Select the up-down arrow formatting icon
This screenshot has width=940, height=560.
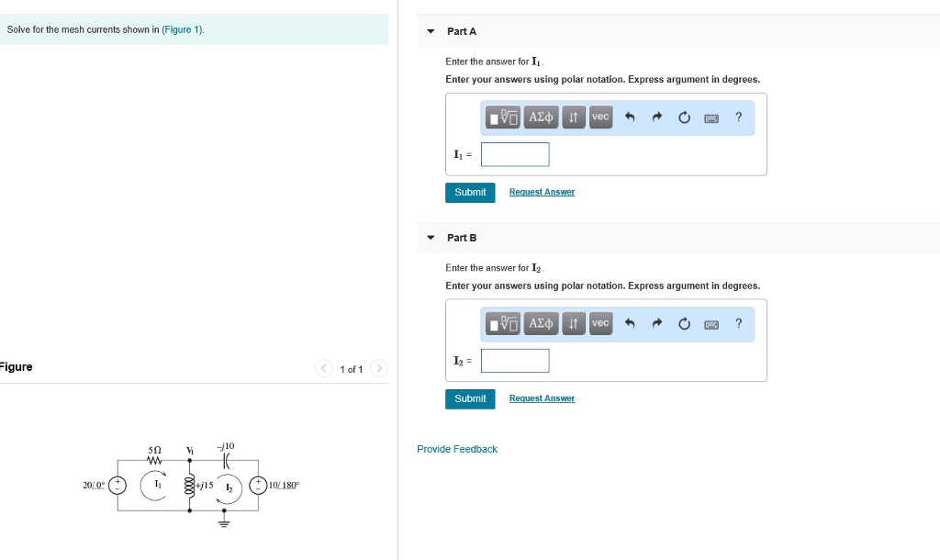tap(573, 118)
